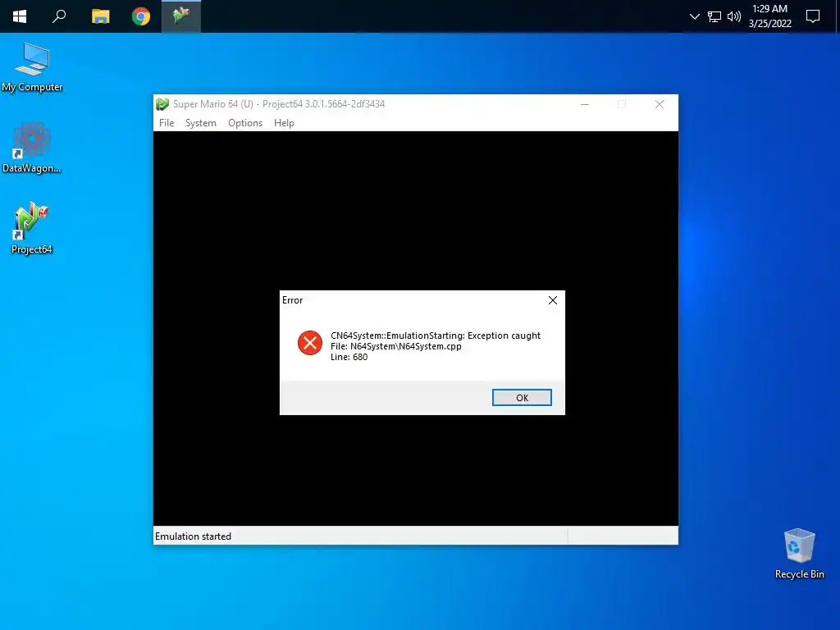Open the Options menu in Project64
This screenshot has width=840, height=630.
pos(245,123)
